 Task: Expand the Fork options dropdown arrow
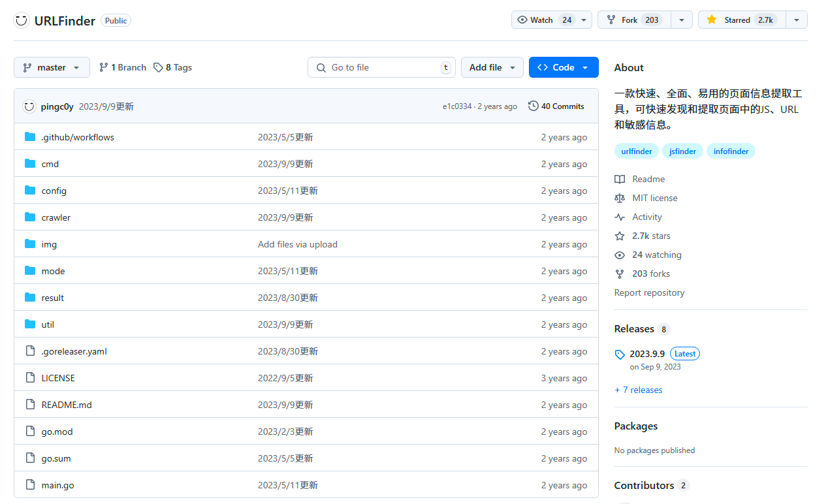[x=682, y=20]
